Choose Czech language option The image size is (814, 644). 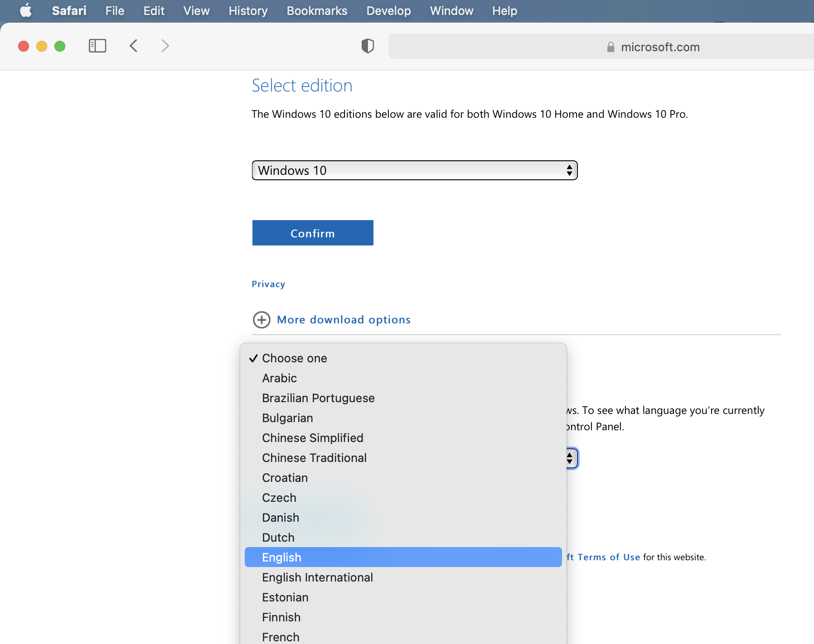pos(403,498)
